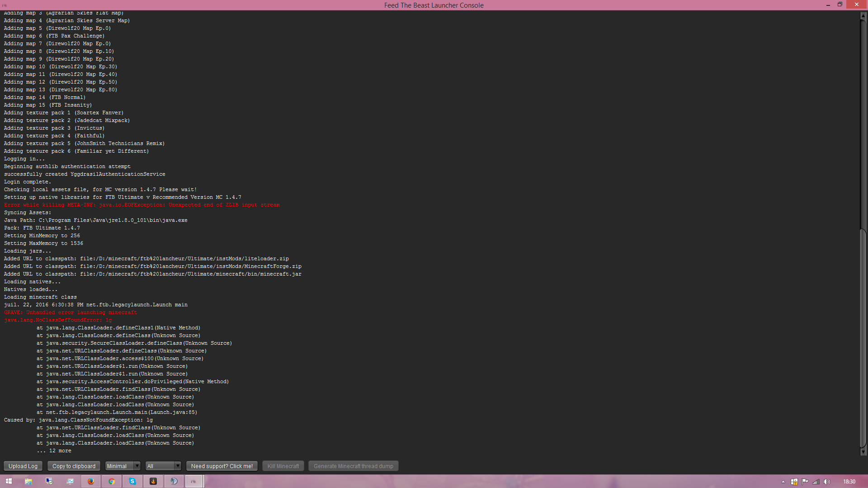Click the 'Setting MinMemory to 256' line
868x488 pixels.
[42, 236]
